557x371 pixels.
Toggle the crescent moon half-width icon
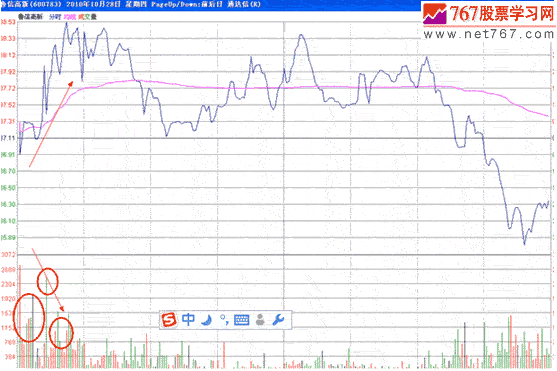click(x=206, y=320)
